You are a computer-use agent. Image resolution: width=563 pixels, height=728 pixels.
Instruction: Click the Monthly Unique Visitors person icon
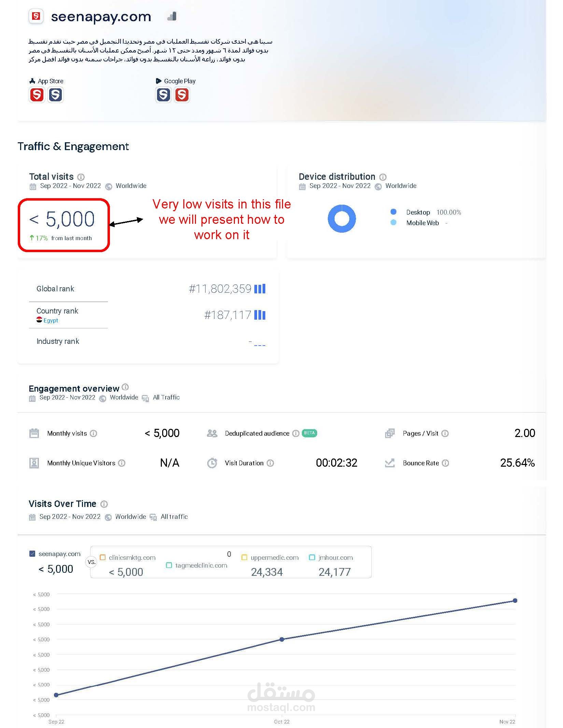pos(34,463)
